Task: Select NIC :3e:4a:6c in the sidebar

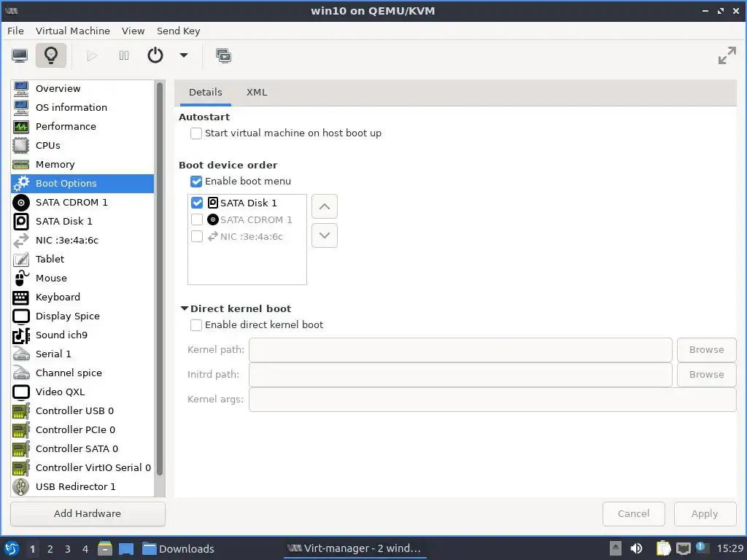Action: coord(82,241)
